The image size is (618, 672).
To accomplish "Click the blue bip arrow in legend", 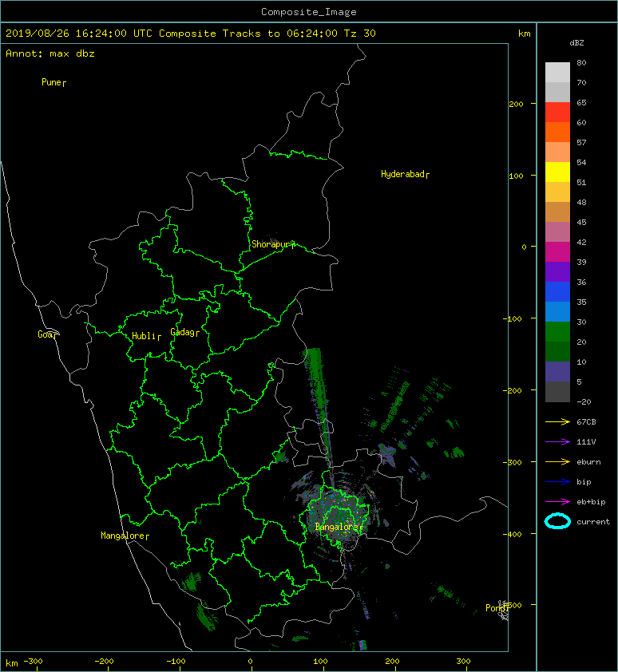I will 557,482.
